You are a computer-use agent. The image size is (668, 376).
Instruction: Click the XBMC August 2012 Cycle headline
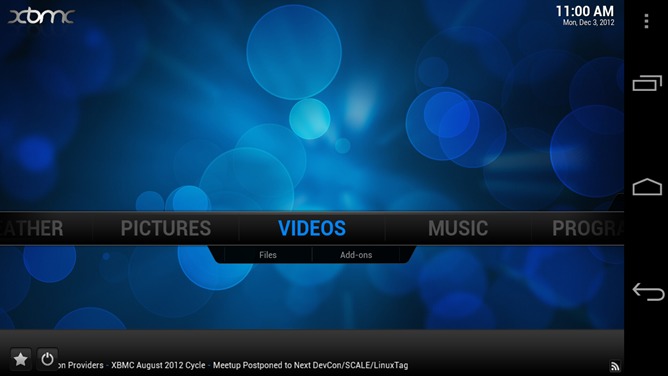[x=158, y=365]
